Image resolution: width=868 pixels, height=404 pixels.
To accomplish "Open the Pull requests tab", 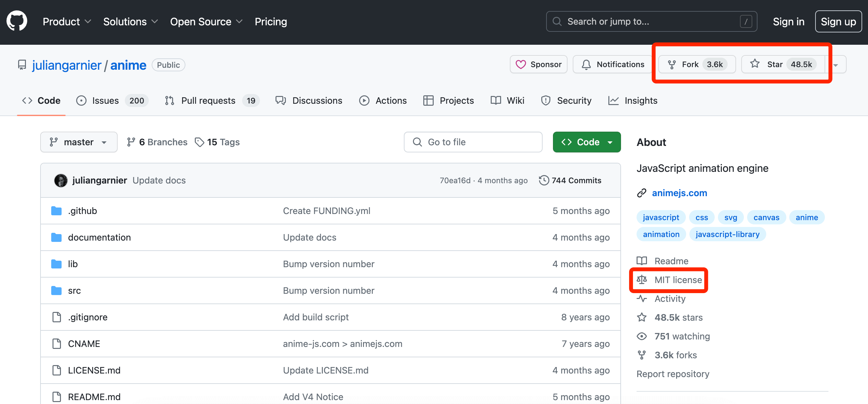I will (x=212, y=101).
